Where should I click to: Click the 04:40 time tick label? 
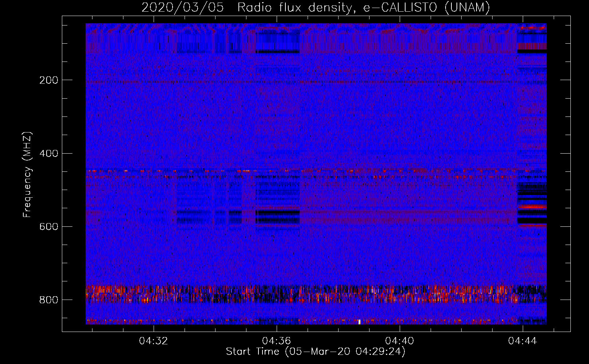[400, 341]
